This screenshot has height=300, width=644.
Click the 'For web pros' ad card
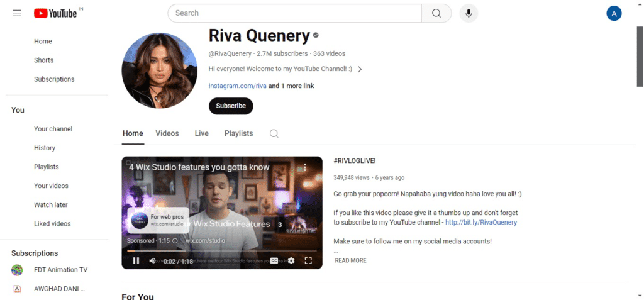tap(158, 221)
